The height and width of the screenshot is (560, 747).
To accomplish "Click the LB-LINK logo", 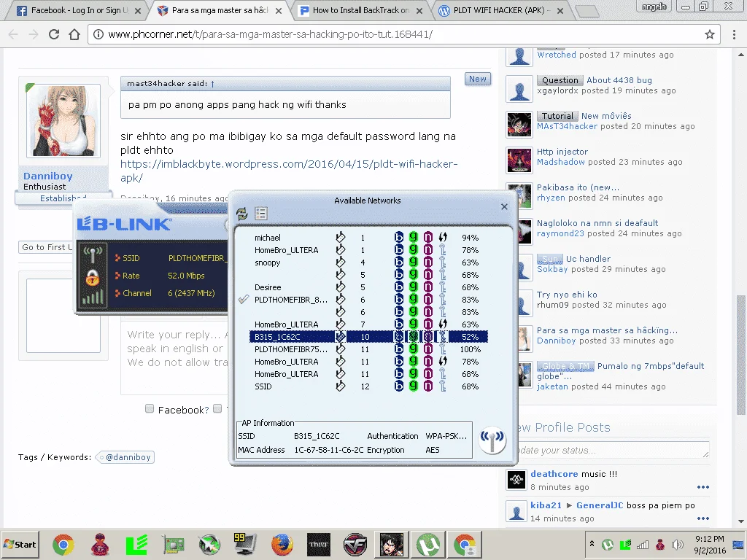I will [x=124, y=224].
